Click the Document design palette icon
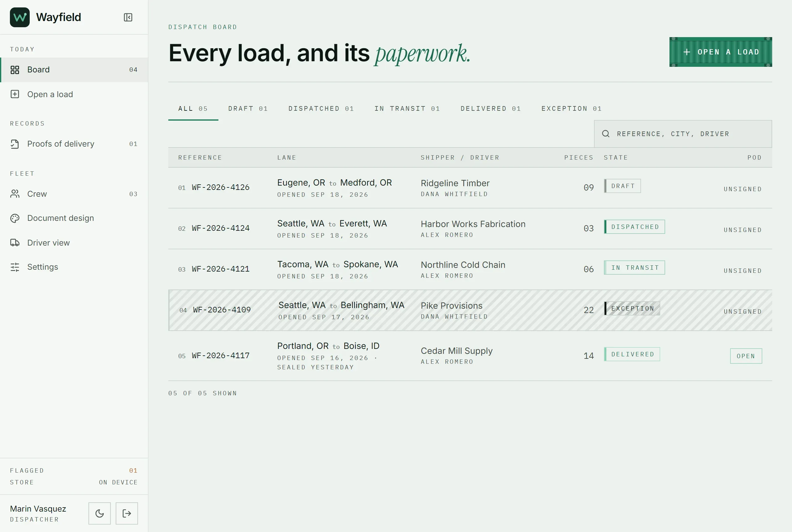Viewport: 792px width, 532px height. (15, 218)
